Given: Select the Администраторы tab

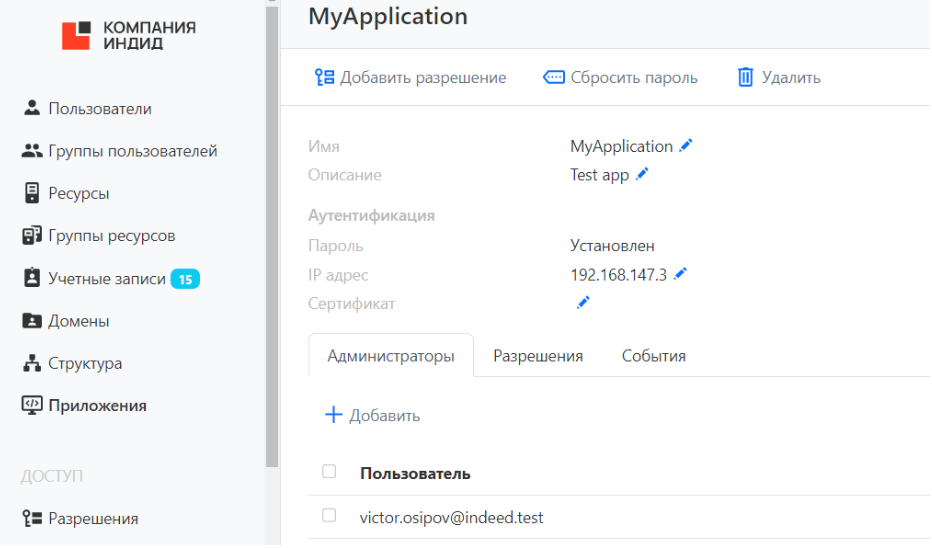Looking at the screenshot, I should (391, 356).
